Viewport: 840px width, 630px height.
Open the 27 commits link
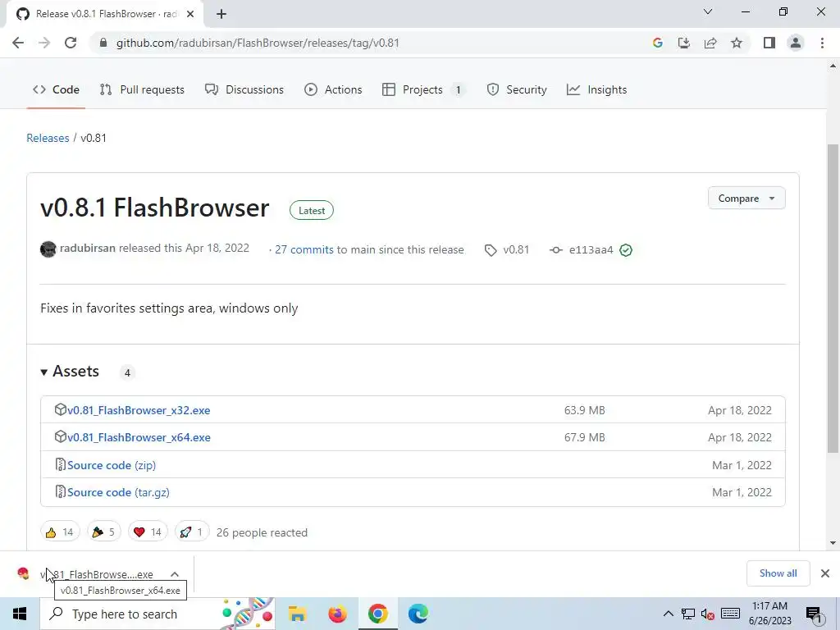pos(304,249)
